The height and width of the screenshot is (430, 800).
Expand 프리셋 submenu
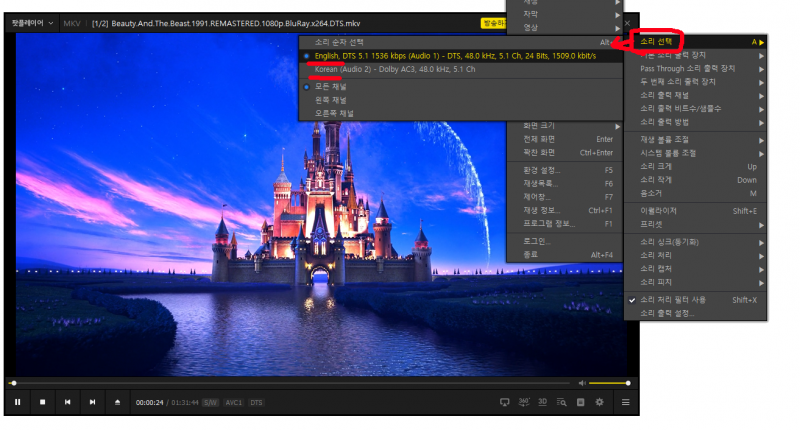[x=695, y=224]
